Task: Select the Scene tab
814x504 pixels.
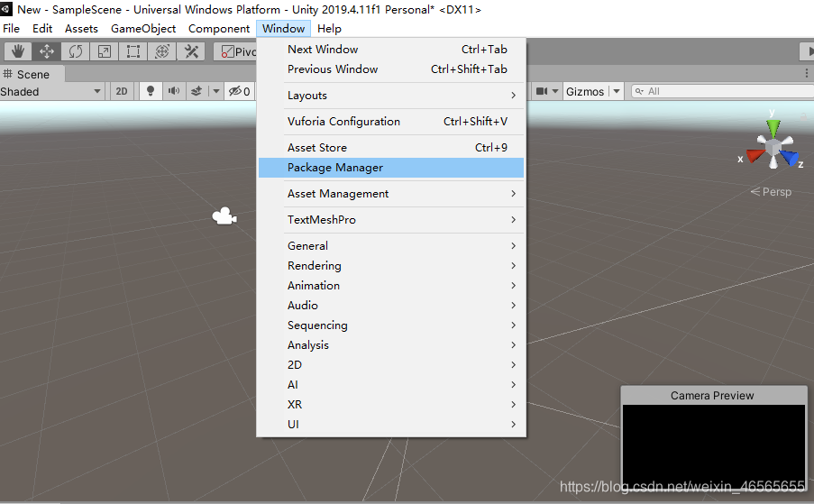Action: coord(32,74)
